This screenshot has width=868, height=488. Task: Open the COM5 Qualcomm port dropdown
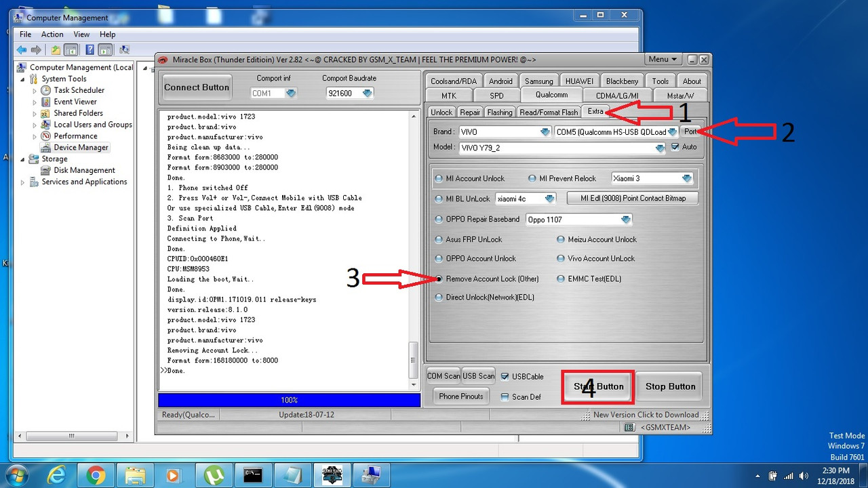point(672,132)
